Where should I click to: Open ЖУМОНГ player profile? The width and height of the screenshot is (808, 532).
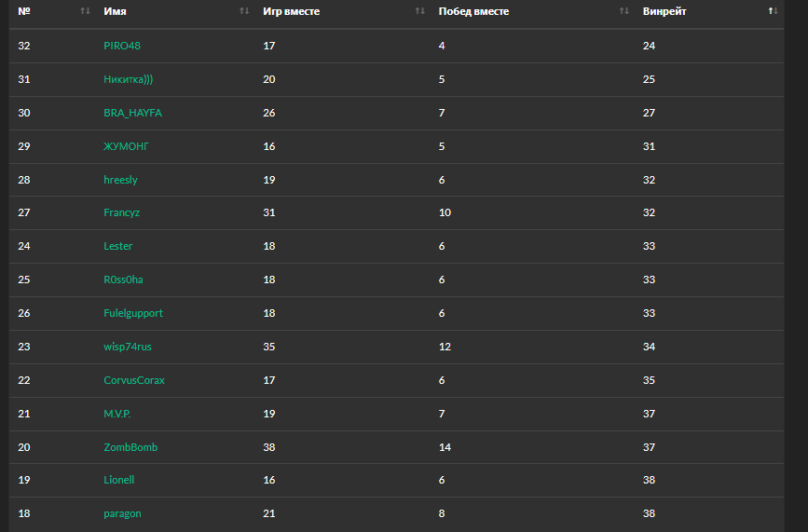point(126,146)
